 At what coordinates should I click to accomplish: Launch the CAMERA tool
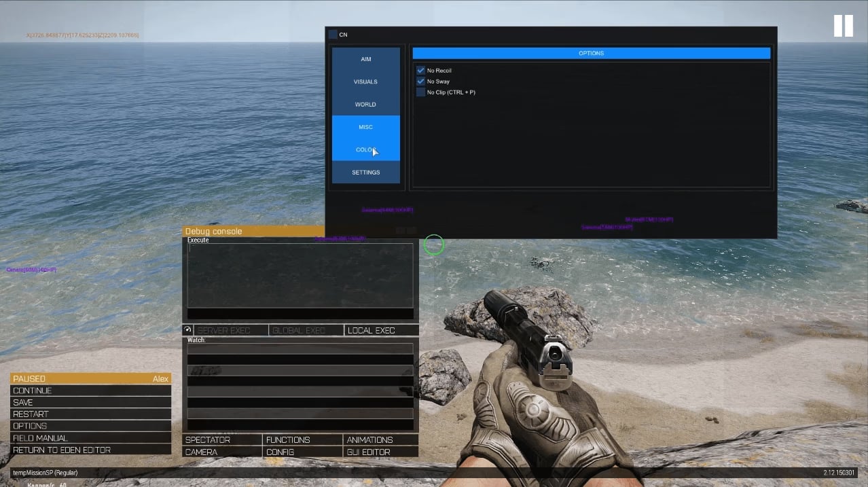pos(222,452)
